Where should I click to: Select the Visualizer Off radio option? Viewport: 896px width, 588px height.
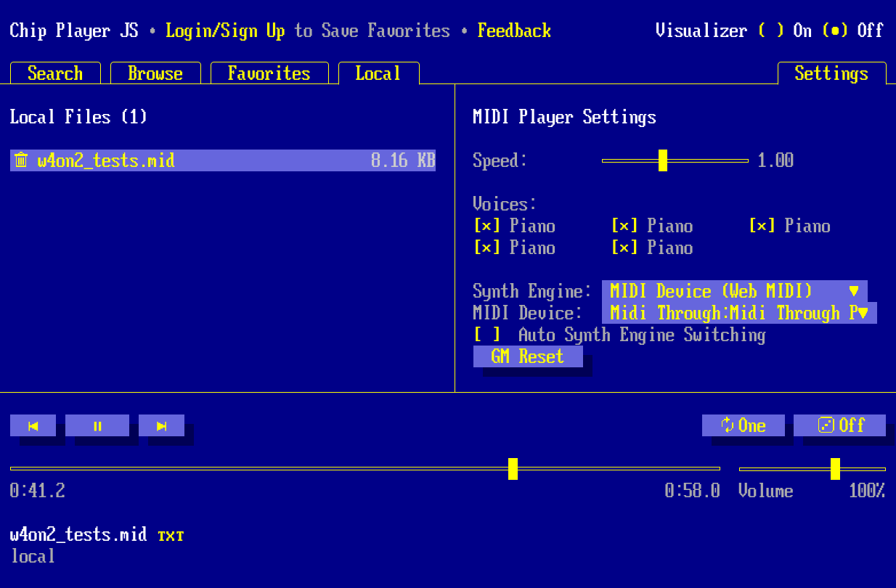tap(835, 30)
